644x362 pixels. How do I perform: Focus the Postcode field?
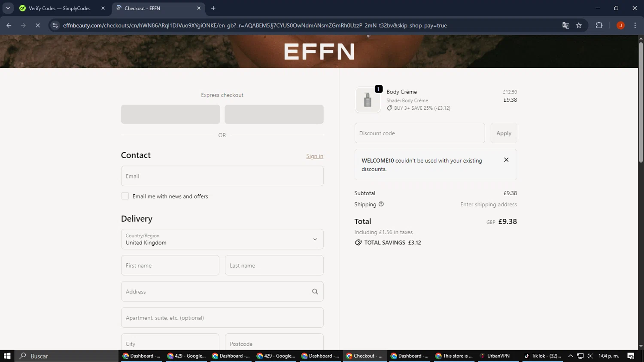274,343
